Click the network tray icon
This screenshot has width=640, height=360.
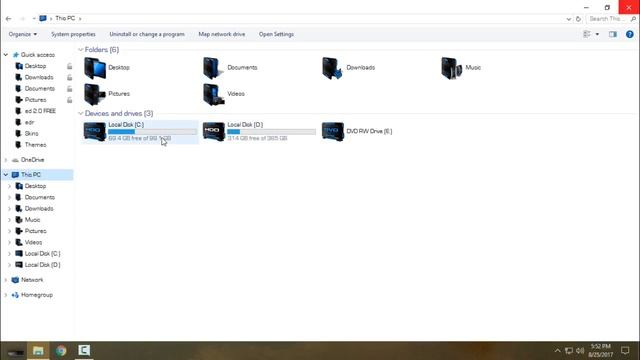point(569,351)
